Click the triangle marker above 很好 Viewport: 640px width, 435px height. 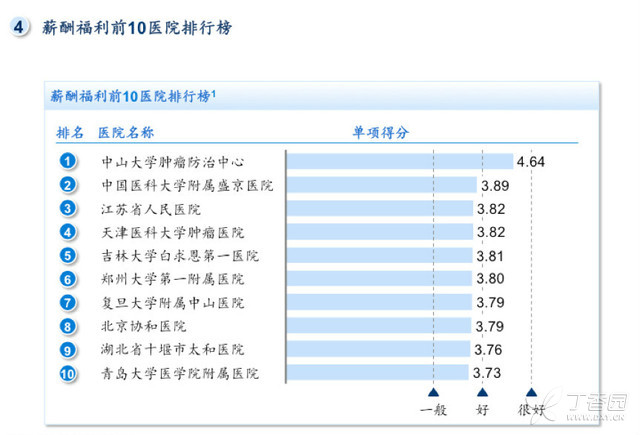click(x=531, y=393)
